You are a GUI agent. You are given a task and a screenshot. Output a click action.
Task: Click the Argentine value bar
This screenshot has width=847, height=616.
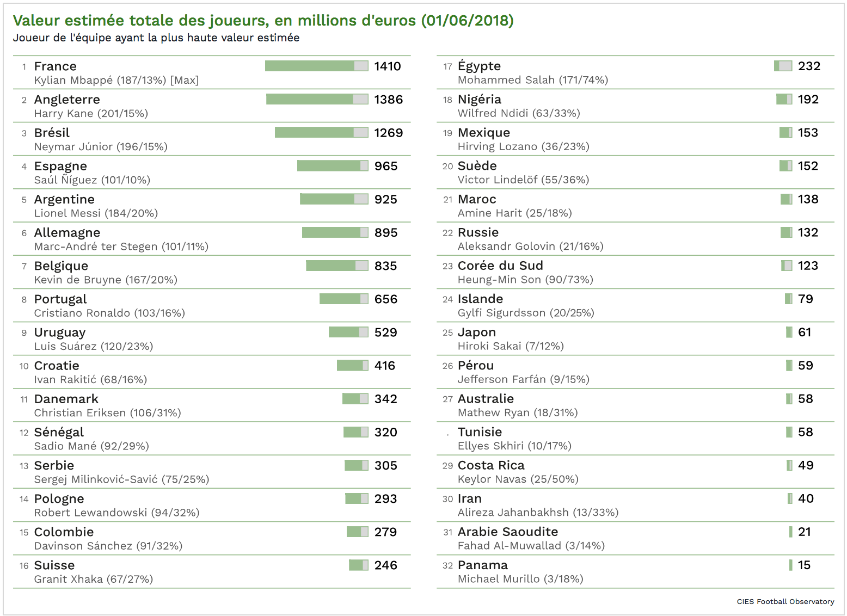334,199
